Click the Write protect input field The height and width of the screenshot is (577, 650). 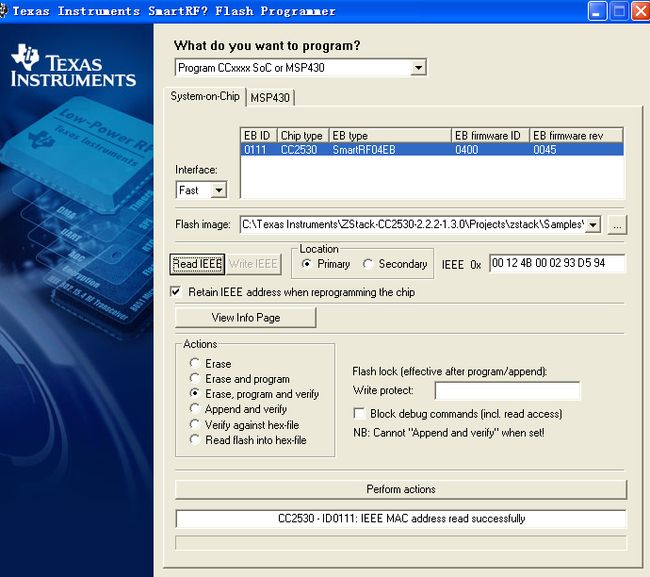(x=507, y=391)
